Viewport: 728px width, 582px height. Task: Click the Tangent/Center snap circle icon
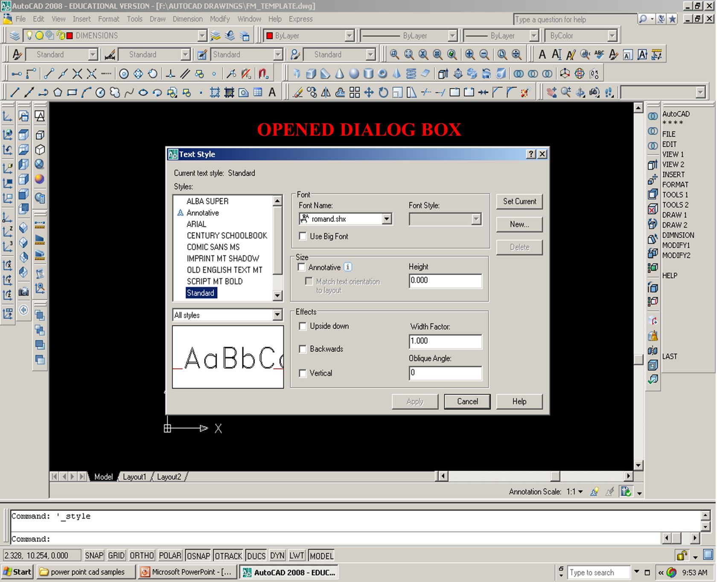[x=124, y=73]
